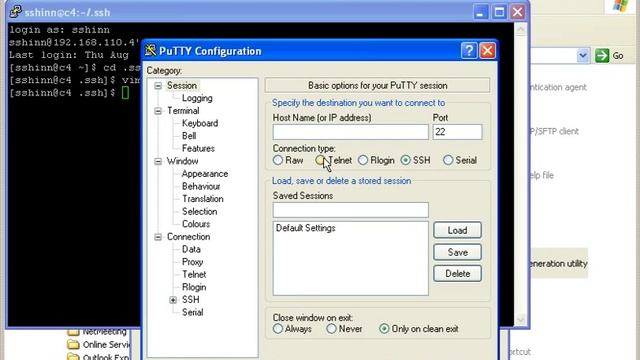
Task: Click the green Go arrow in the background window
Action: coord(602,56)
